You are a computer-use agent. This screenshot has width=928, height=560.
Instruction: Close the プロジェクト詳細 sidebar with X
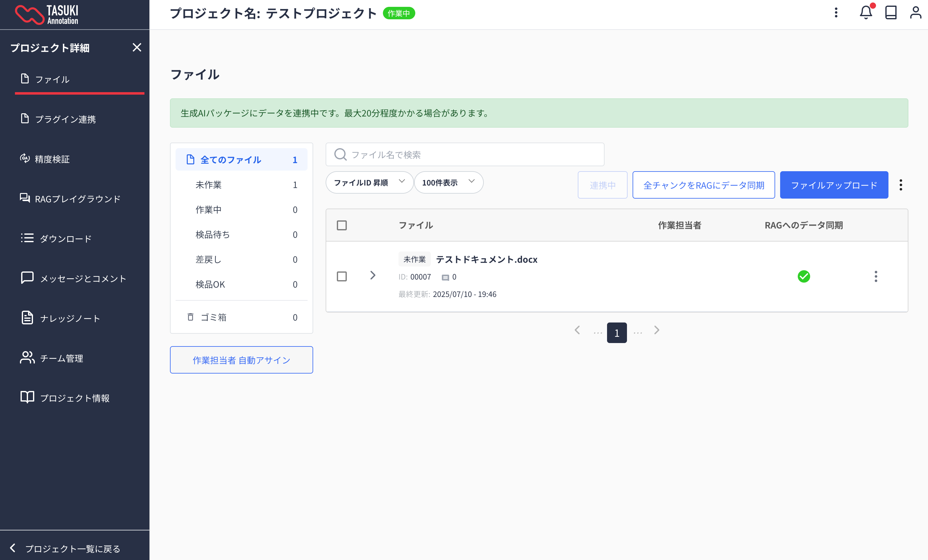[137, 47]
